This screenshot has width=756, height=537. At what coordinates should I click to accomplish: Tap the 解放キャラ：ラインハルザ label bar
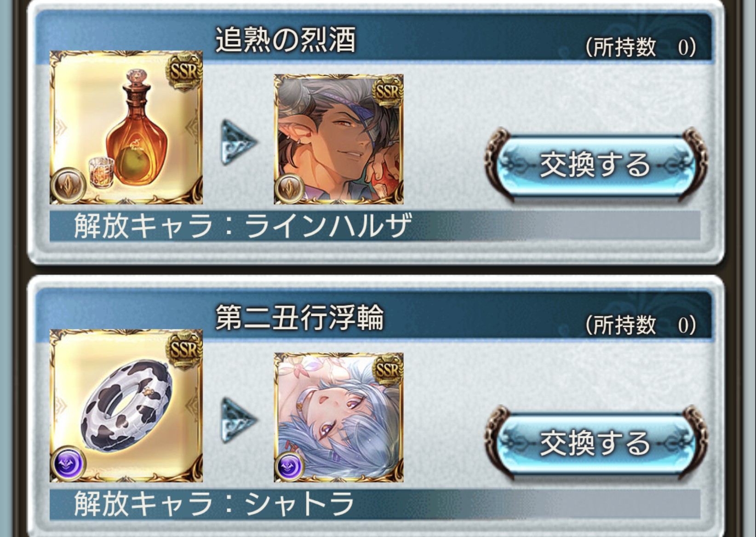[x=375, y=225]
